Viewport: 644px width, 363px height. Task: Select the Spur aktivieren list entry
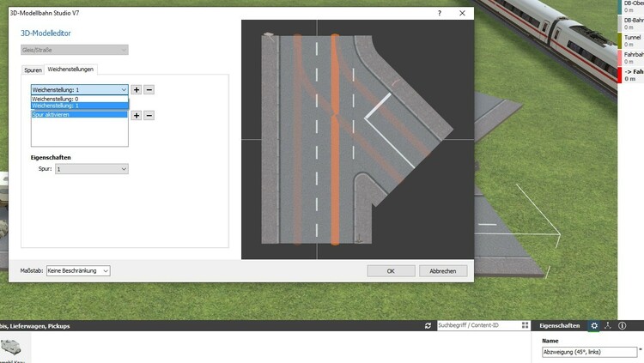[x=79, y=115]
